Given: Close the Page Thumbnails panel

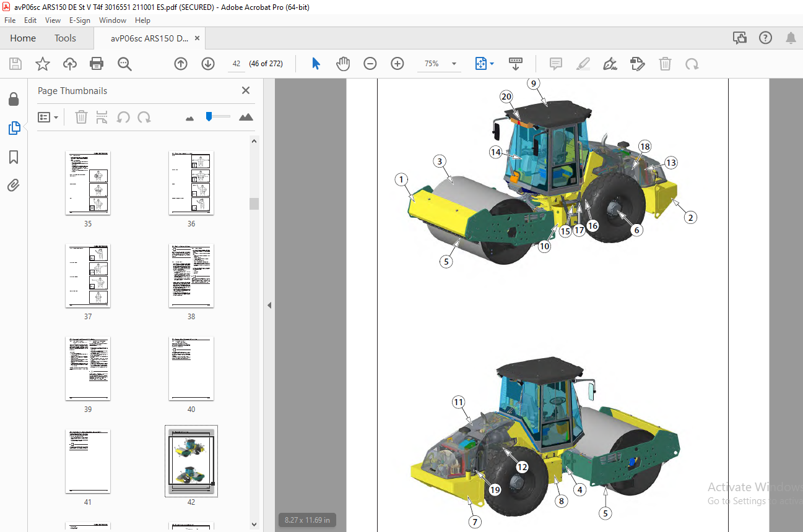Looking at the screenshot, I should (x=246, y=90).
